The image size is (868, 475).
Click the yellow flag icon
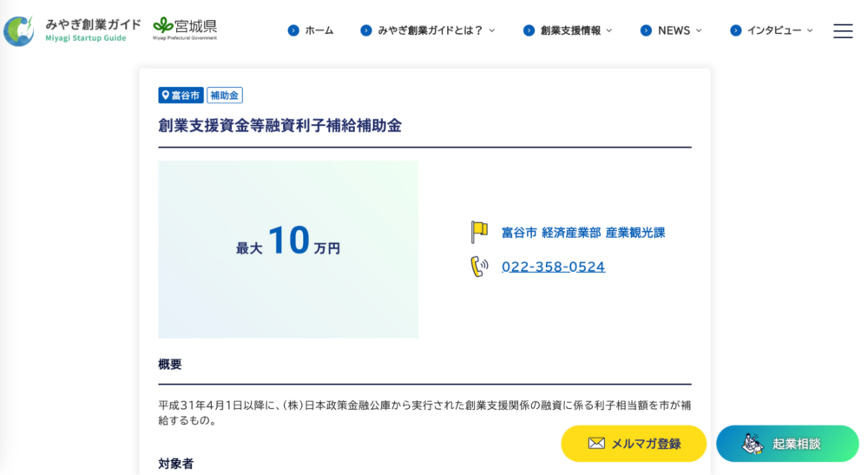479,232
